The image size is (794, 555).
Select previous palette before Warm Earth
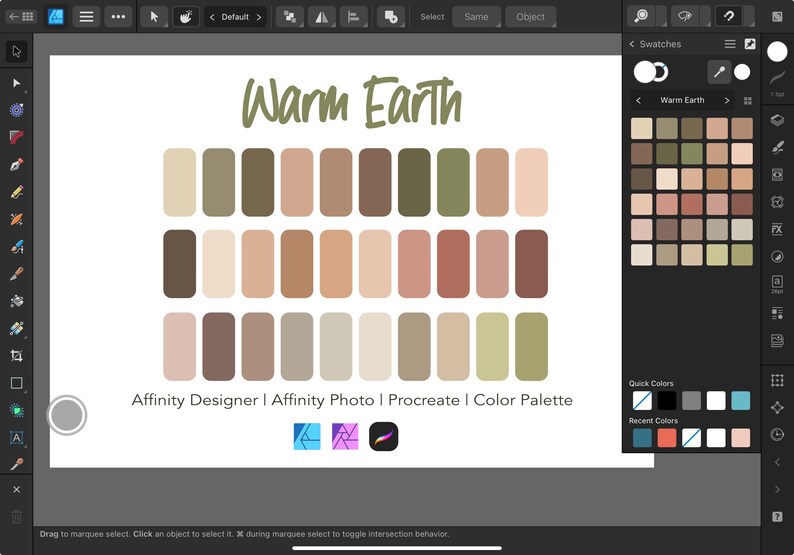tap(639, 100)
